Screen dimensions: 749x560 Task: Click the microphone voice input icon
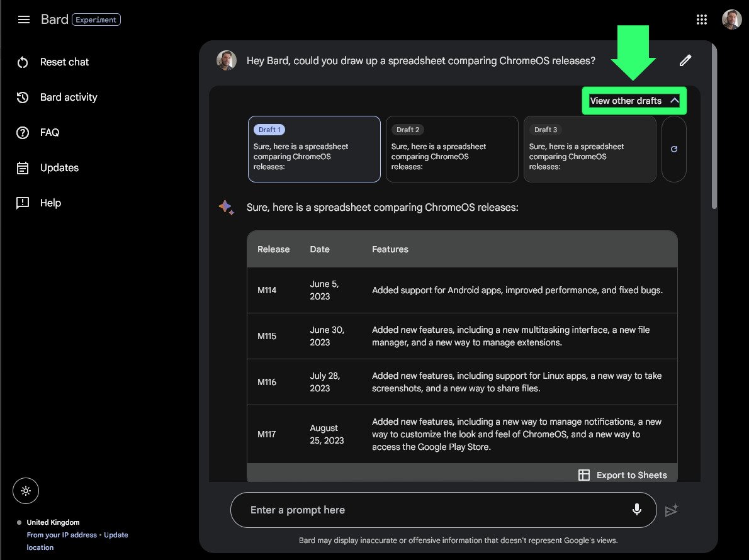[637, 510]
